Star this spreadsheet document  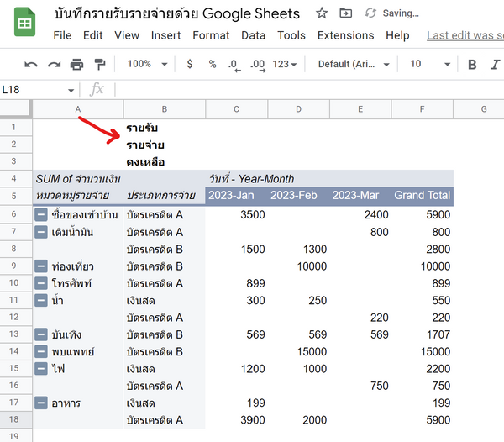pyautogui.click(x=322, y=13)
